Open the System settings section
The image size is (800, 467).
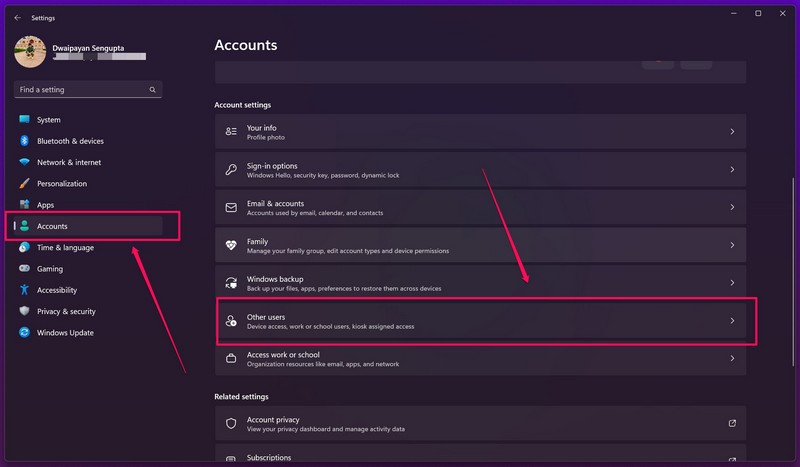pyautogui.click(x=48, y=120)
